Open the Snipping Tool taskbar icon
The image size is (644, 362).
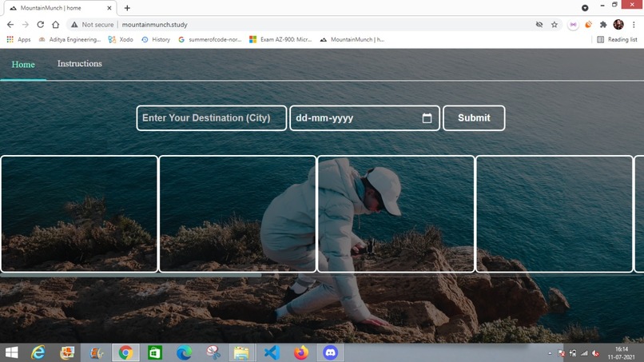pos(213,352)
